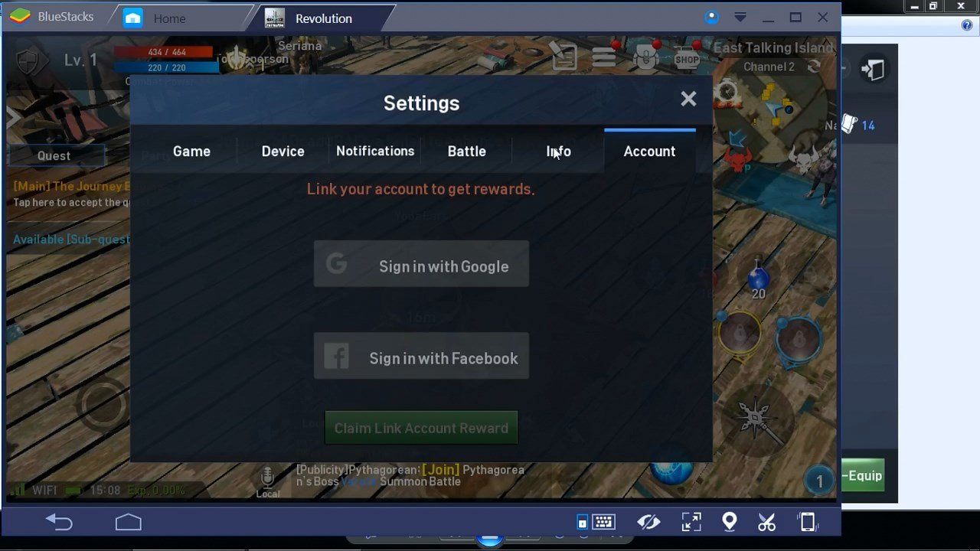Click BlueStacks shake device icon
The width and height of the screenshot is (980, 551).
[x=807, y=522]
